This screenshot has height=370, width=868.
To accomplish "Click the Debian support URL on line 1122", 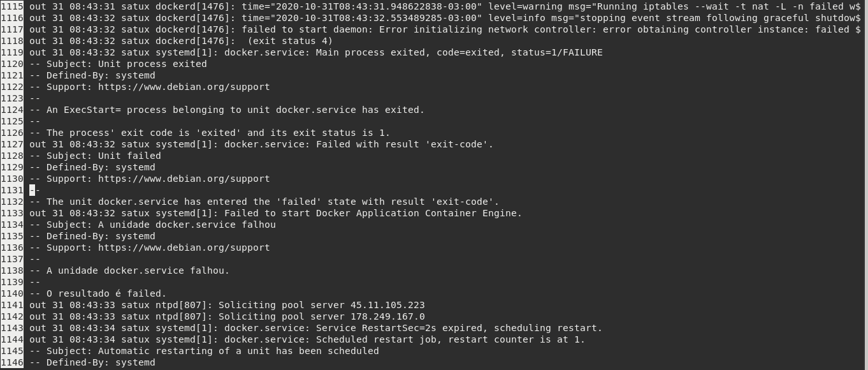I will [184, 87].
